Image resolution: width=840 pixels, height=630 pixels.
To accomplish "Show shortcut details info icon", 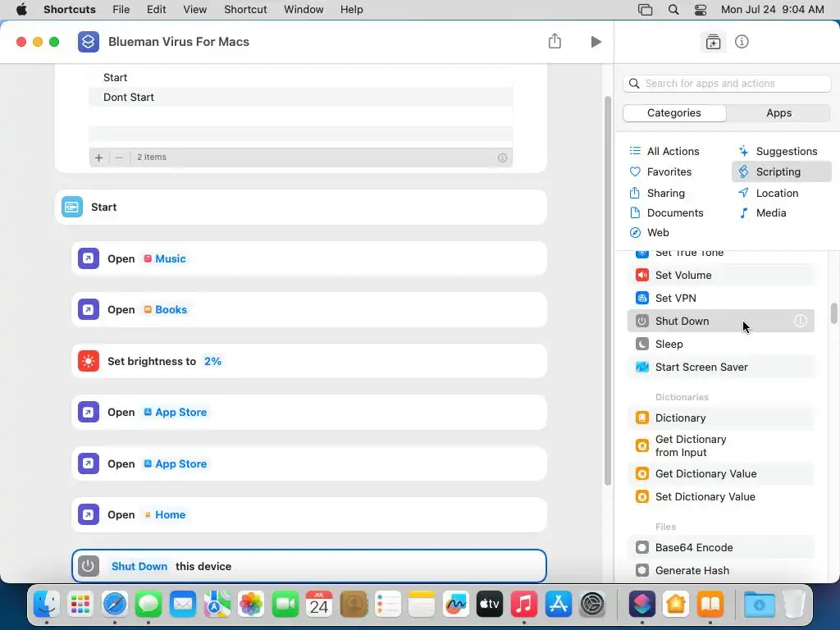I will click(742, 42).
